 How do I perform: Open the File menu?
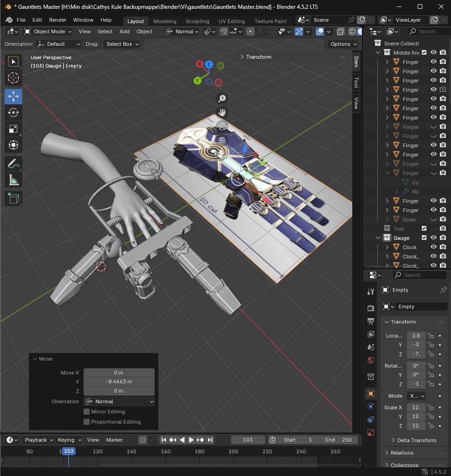(x=21, y=20)
